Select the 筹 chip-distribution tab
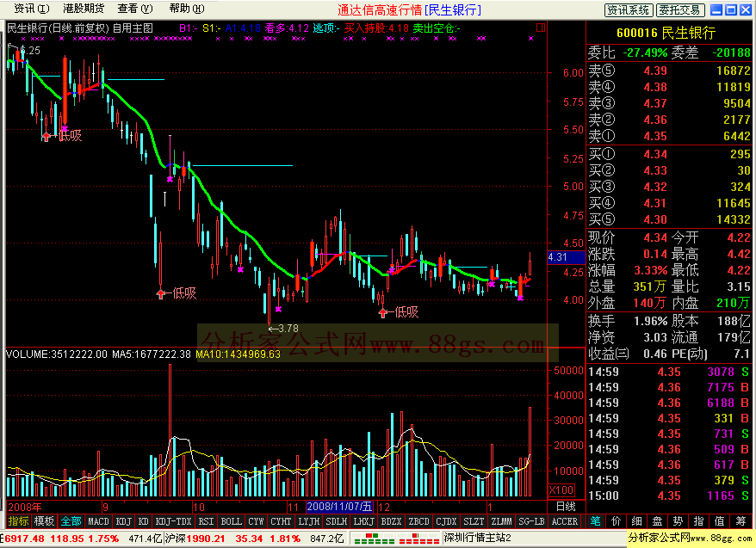The width and height of the screenshot is (756, 548). (741, 521)
